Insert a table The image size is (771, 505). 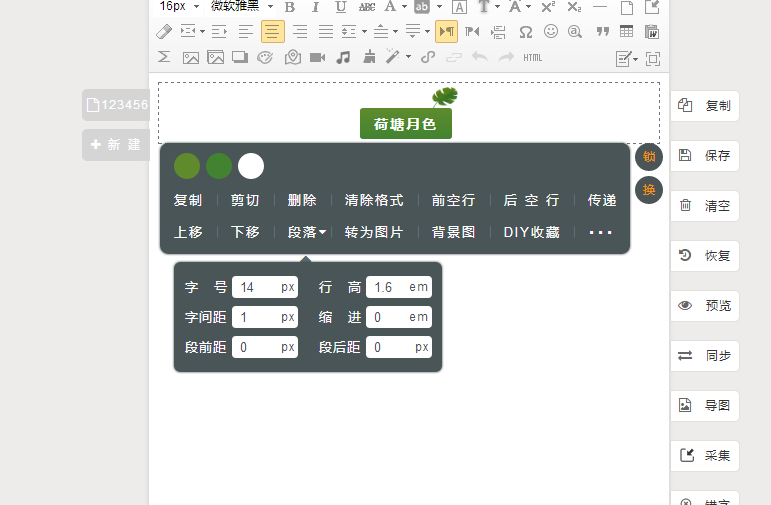coord(626,31)
